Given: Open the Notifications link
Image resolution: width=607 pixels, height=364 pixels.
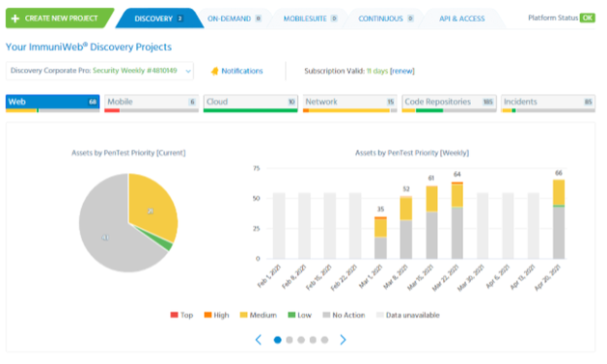Looking at the screenshot, I should click(x=242, y=71).
